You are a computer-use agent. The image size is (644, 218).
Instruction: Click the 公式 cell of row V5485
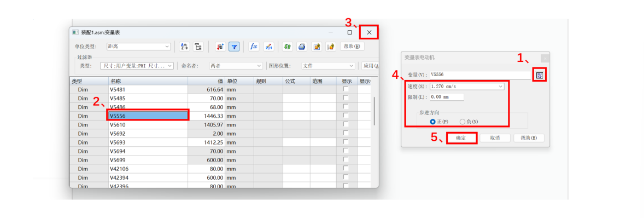pos(296,98)
